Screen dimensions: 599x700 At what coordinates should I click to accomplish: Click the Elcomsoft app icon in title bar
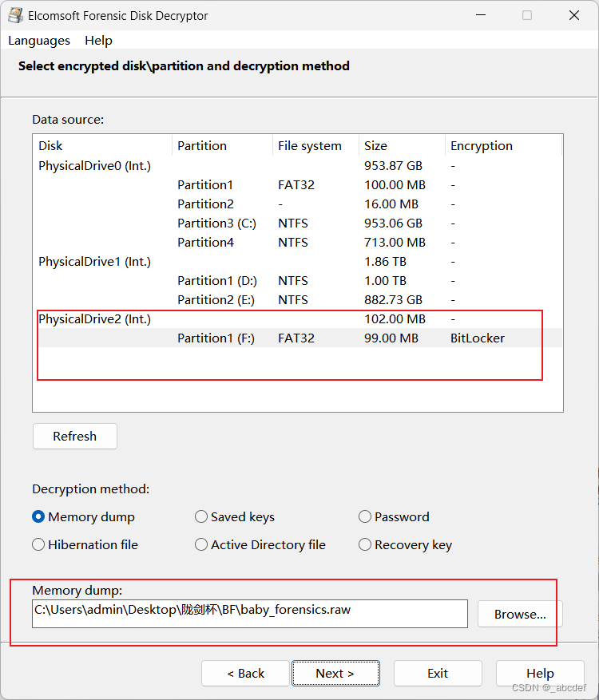(x=16, y=15)
